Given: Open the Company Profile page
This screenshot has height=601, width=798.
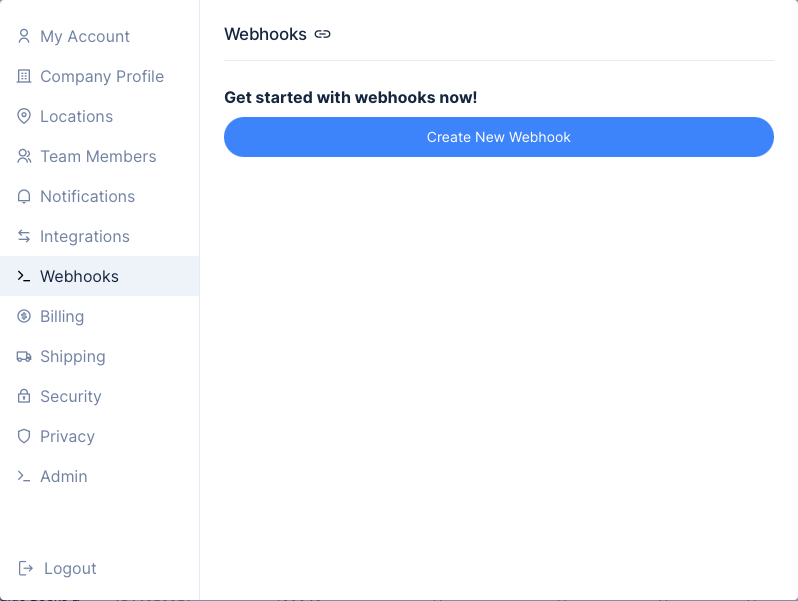Looking at the screenshot, I should (100, 76).
